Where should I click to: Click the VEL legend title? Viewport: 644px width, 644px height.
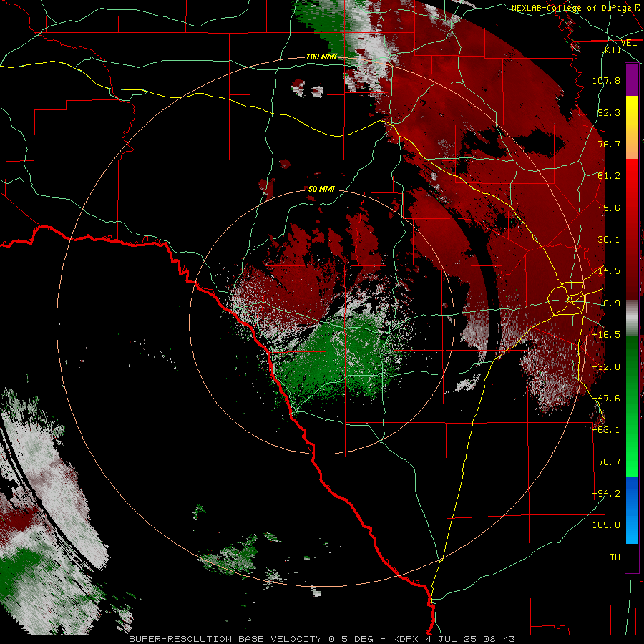629,43
